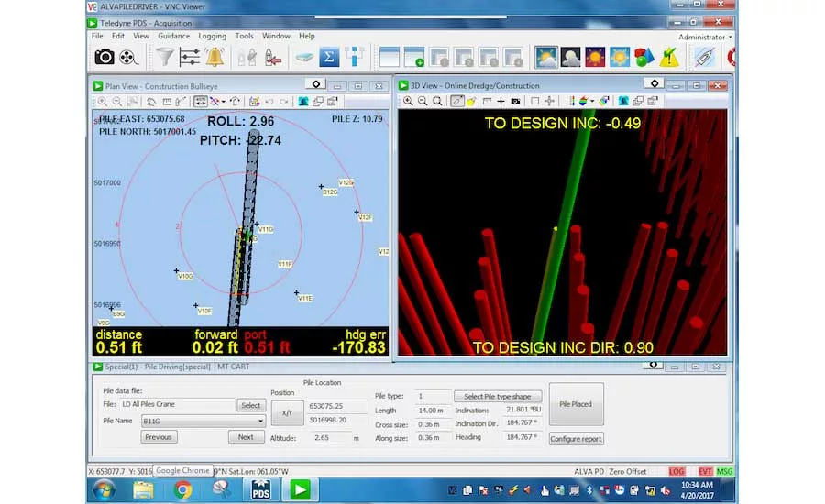Image resolution: width=825 pixels, height=504 pixels.
Task: Toggle the highlighted rotate mode in 3D View
Action: point(456,101)
